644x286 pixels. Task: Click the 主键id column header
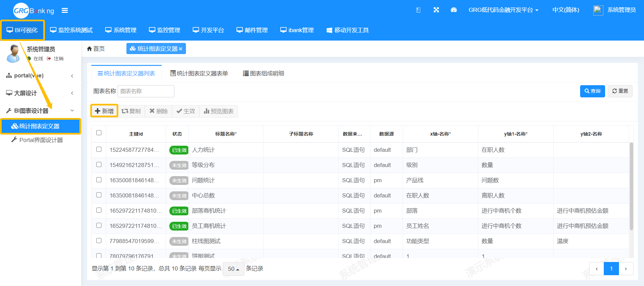coord(136,134)
